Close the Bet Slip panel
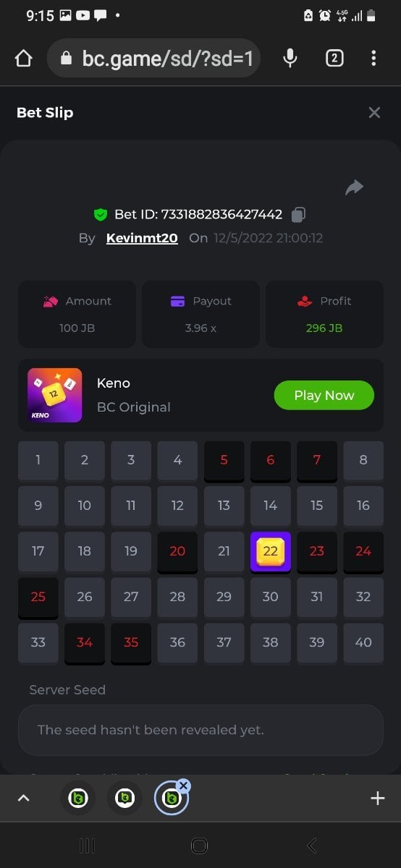This screenshot has height=868, width=401. 374,112
